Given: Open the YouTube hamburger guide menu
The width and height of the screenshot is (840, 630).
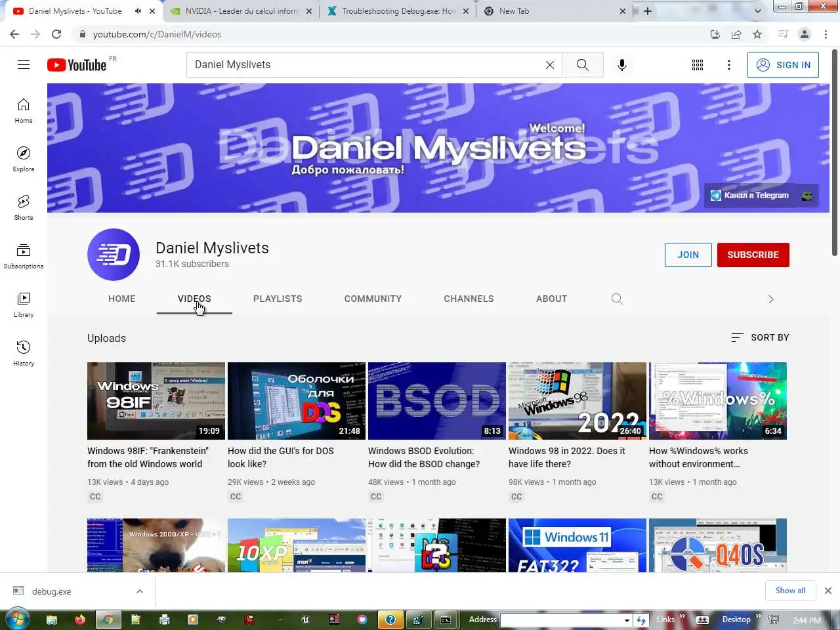Looking at the screenshot, I should pos(24,64).
